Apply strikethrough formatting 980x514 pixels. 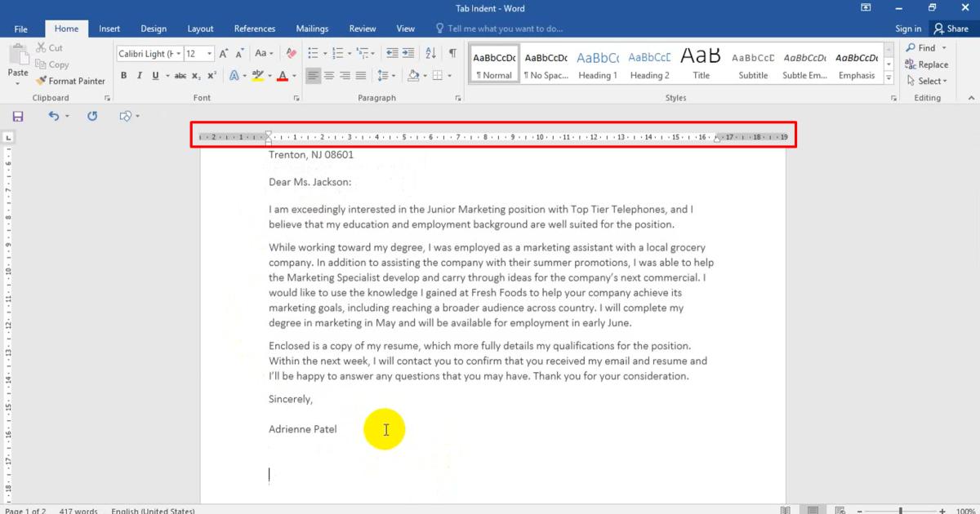click(x=180, y=76)
